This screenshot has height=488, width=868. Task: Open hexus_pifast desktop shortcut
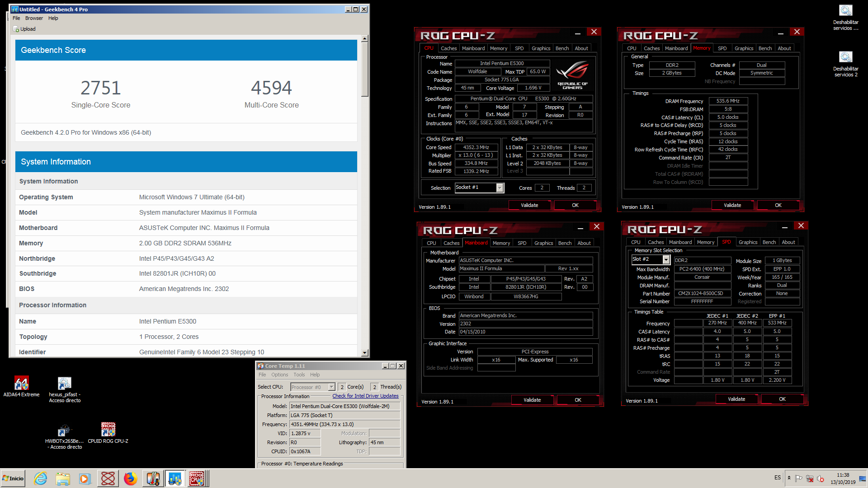65,389
